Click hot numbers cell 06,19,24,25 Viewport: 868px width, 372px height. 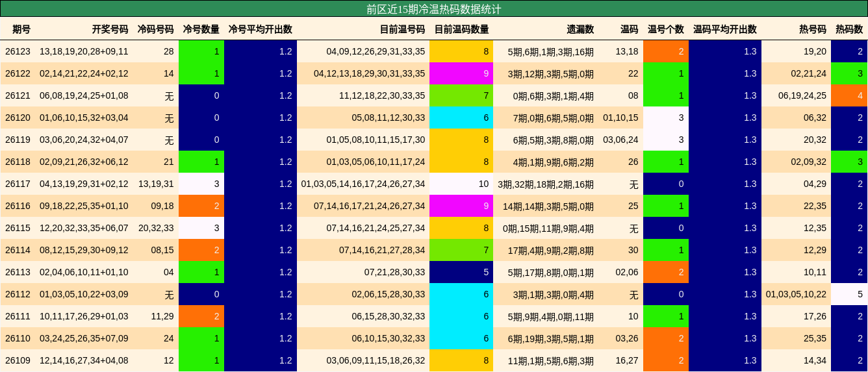(x=802, y=95)
